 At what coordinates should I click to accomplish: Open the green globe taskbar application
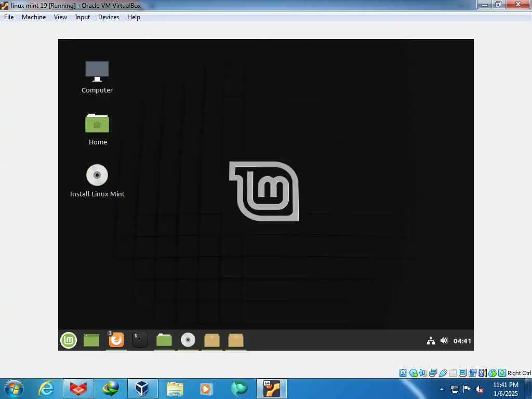pyautogui.click(x=239, y=389)
